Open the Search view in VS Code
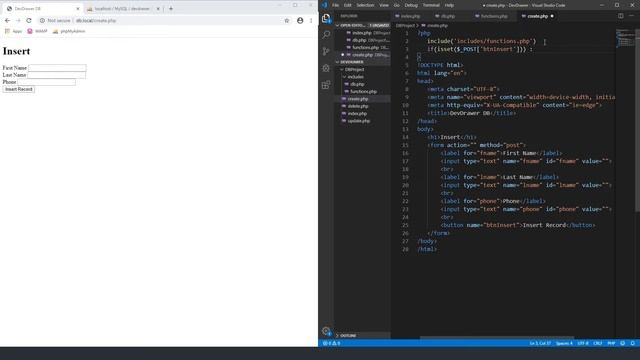 tap(326, 35)
